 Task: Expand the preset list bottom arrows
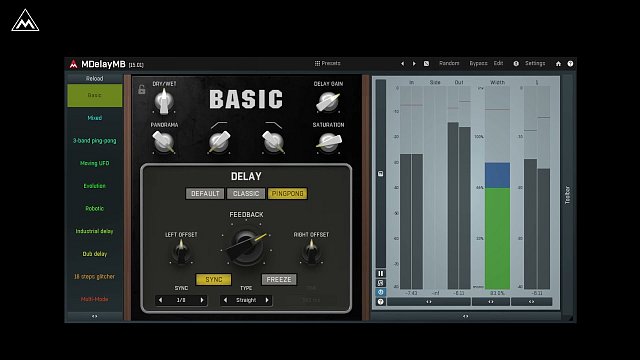pyautogui.click(x=95, y=316)
